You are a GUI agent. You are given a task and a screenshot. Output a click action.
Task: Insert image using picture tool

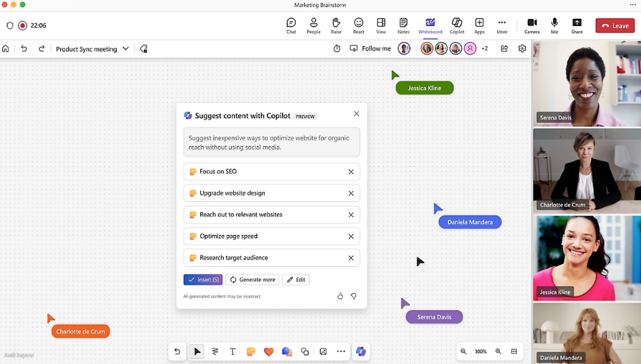(323, 352)
